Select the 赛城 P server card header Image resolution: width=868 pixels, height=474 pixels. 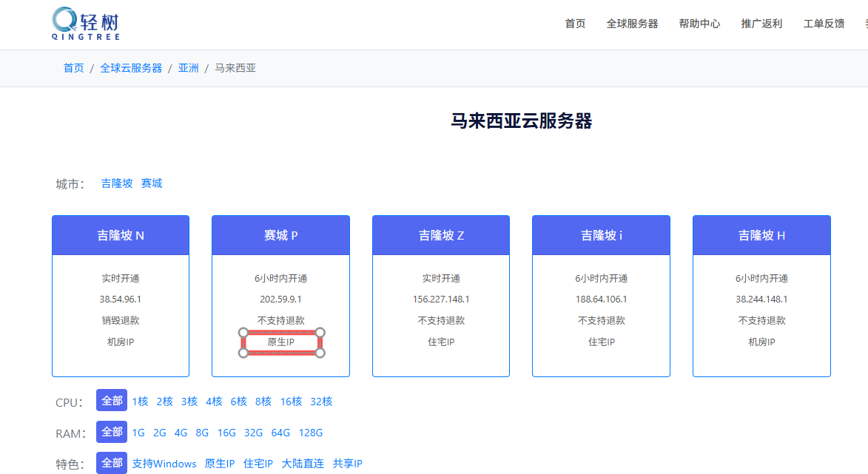(x=280, y=235)
